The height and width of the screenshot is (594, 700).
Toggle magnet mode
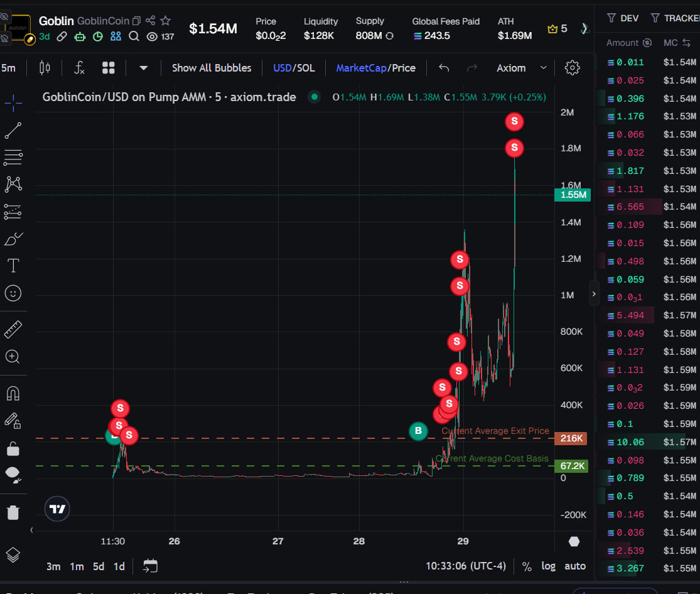[13, 394]
